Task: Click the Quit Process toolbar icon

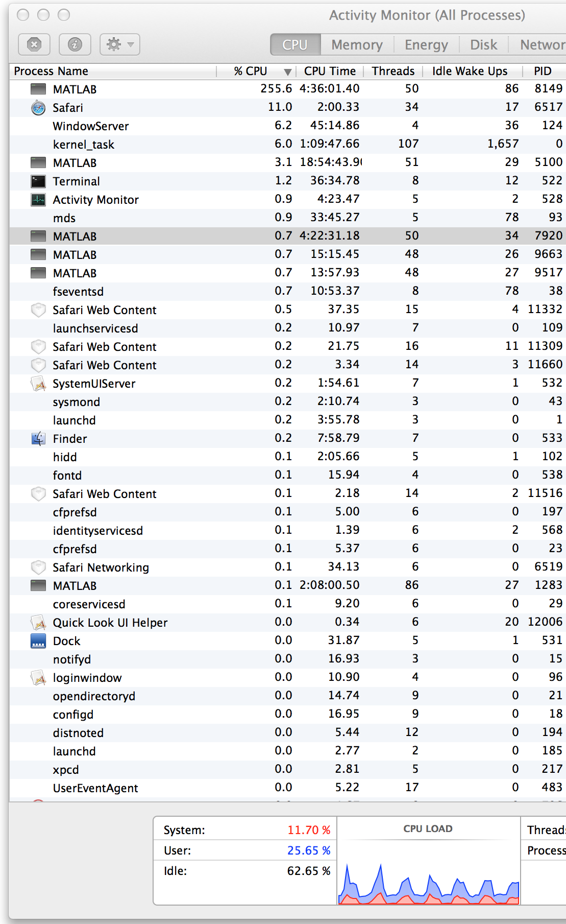Action: pyautogui.click(x=34, y=44)
